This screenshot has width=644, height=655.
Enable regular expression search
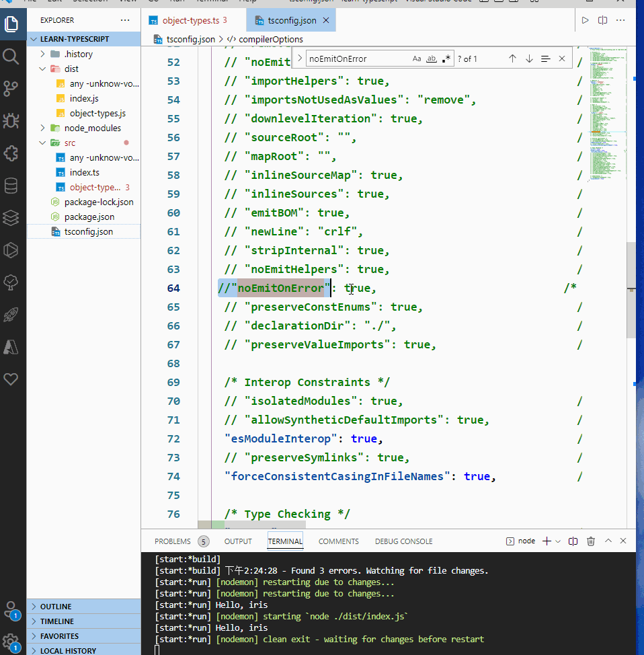click(x=446, y=59)
